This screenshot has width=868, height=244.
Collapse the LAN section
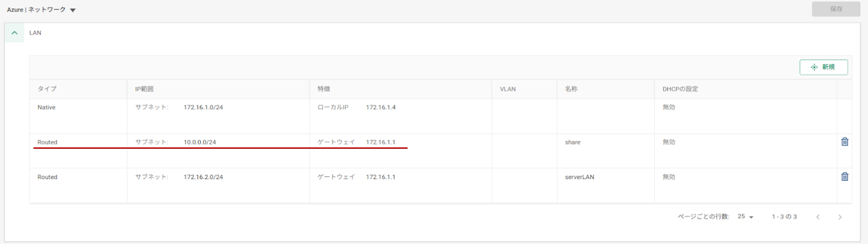pyautogui.click(x=14, y=33)
